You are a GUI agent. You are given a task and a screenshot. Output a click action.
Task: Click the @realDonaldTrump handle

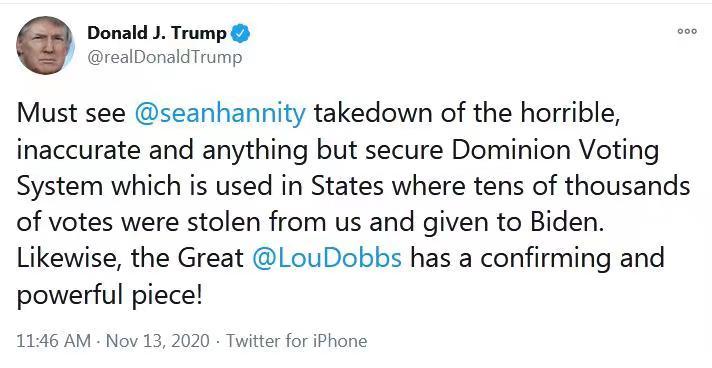(164, 58)
